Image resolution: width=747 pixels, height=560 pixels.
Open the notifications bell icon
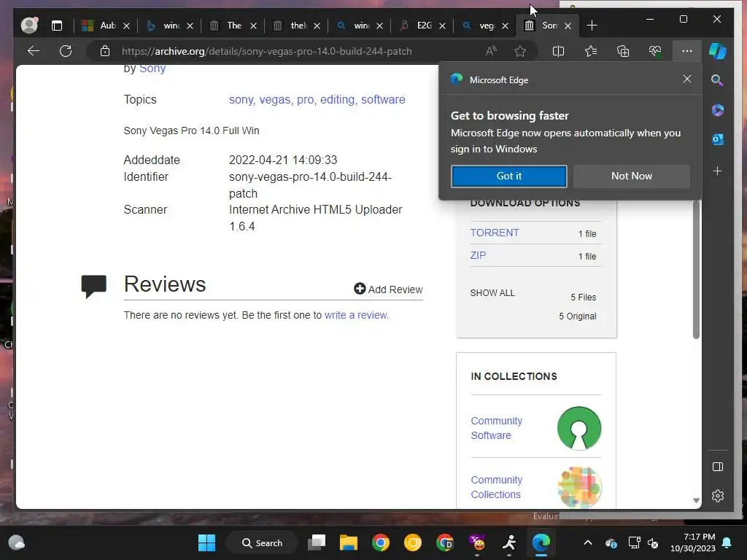tap(727, 542)
